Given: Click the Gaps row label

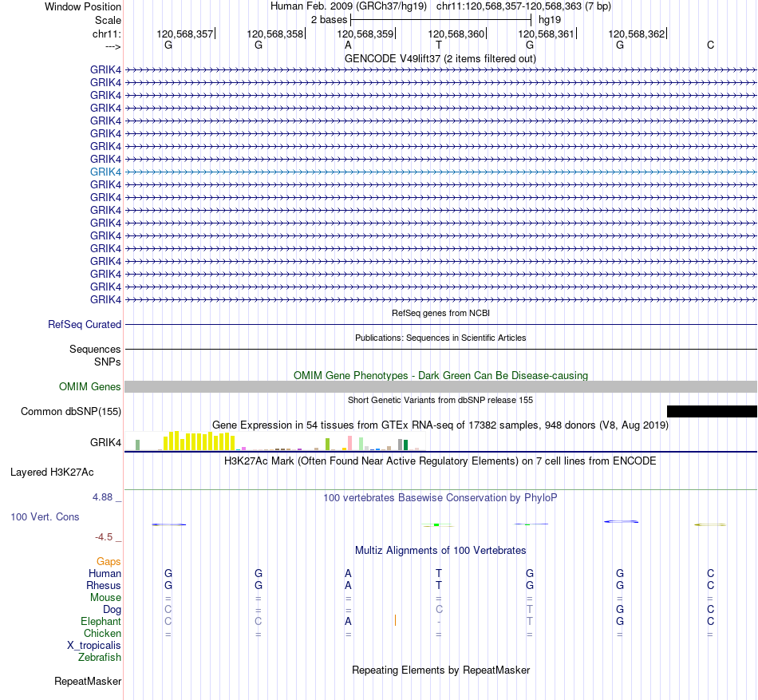Looking at the screenshot, I should point(109,561).
